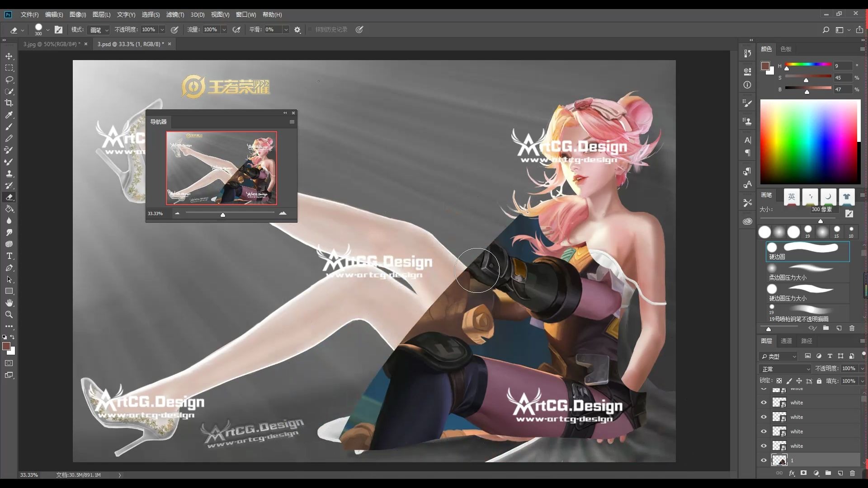Viewport: 868px width, 488px height.
Task: Click the Navigator thumbnail preview
Action: pos(222,168)
